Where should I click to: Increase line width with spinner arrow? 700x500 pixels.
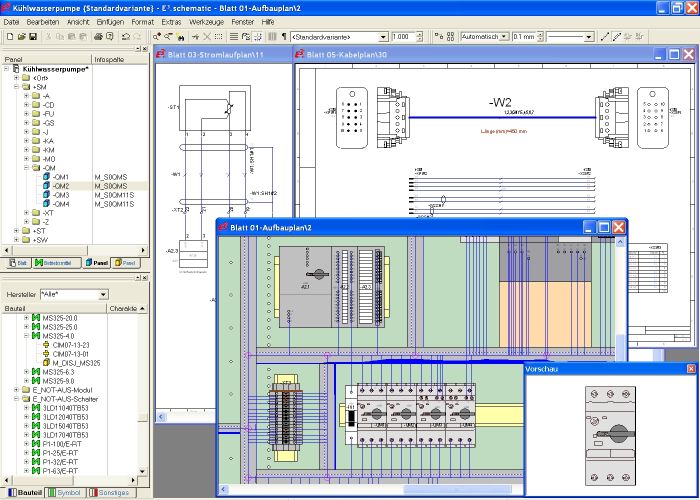click(x=539, y=34)
